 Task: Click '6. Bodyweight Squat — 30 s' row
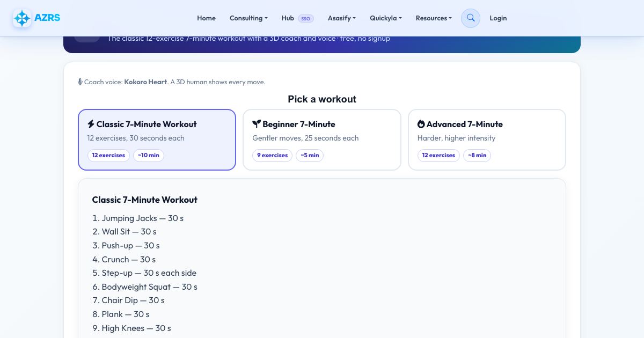click(x=145, y=287)
